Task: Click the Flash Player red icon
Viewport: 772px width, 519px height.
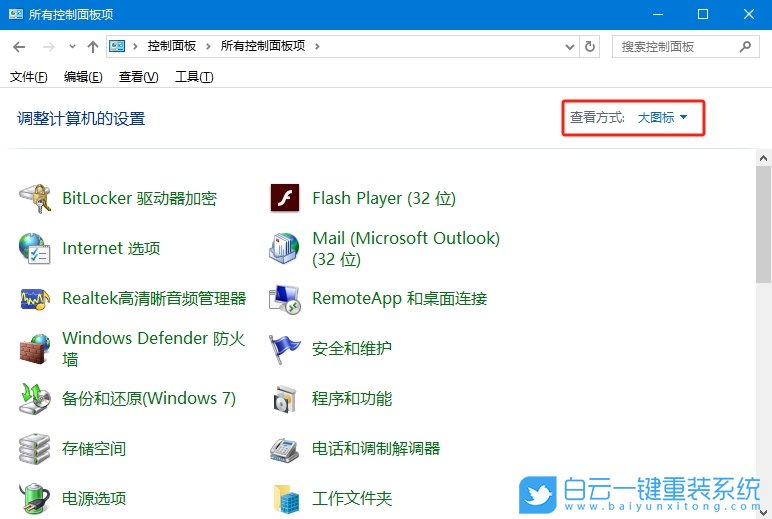Action: click(x=285, y=198)
